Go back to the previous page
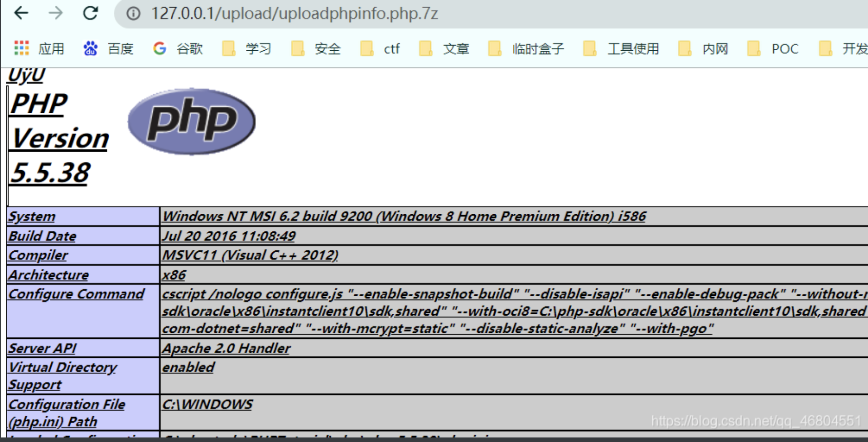The width and height of the screenshot is (868, 442). coord(21,13)
